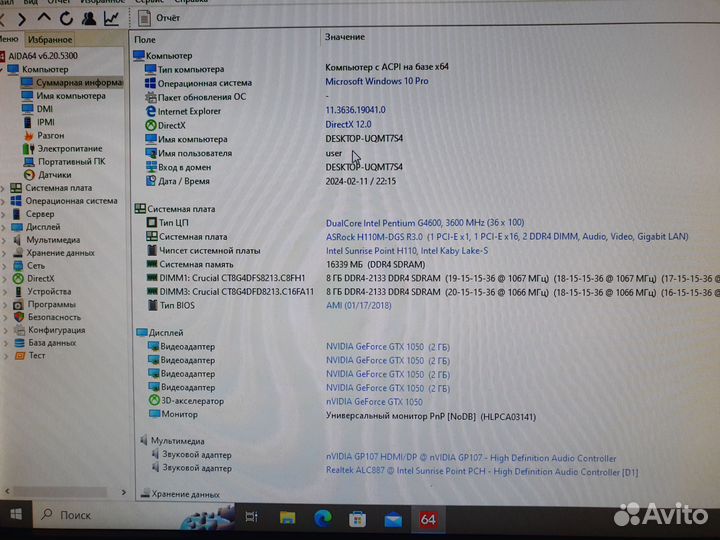
Task: Open Разгон overclock item in sidebar
Action: (50, 135)
